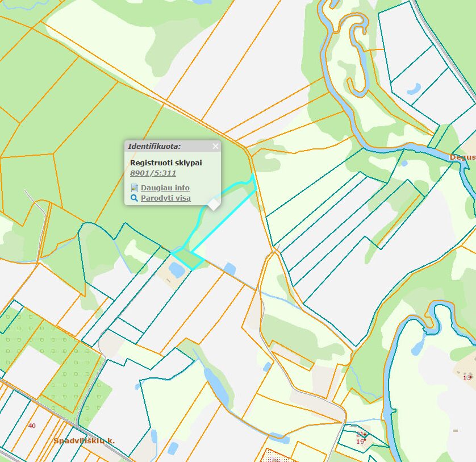The width and height of the screenshot is (476, 462).
Task: Click the red point marker labeled 21
Action: [365, 434]
